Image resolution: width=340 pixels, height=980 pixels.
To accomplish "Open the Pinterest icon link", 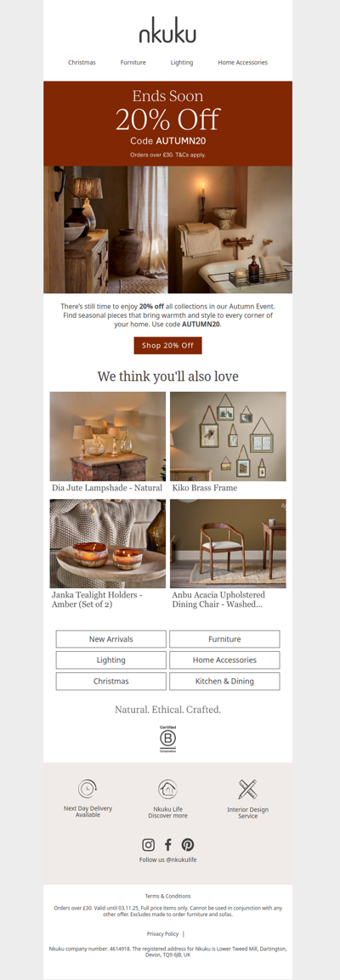I will (188, 844).
